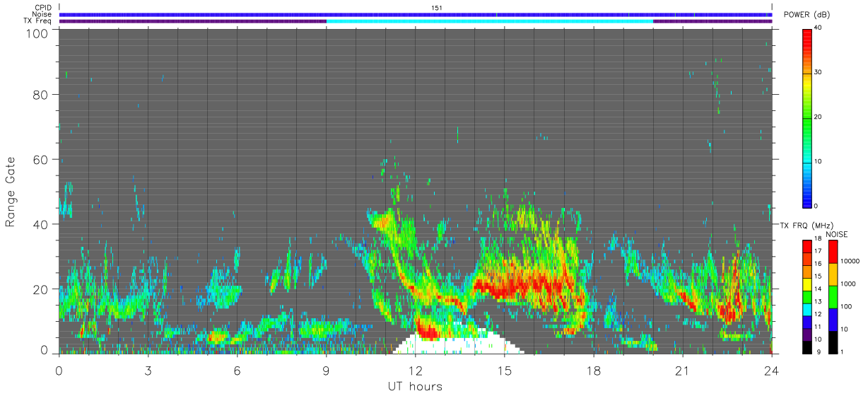Click the 10 label on POWER color bar
This screenshot has width=868, height=401.
tap(817, 161)
